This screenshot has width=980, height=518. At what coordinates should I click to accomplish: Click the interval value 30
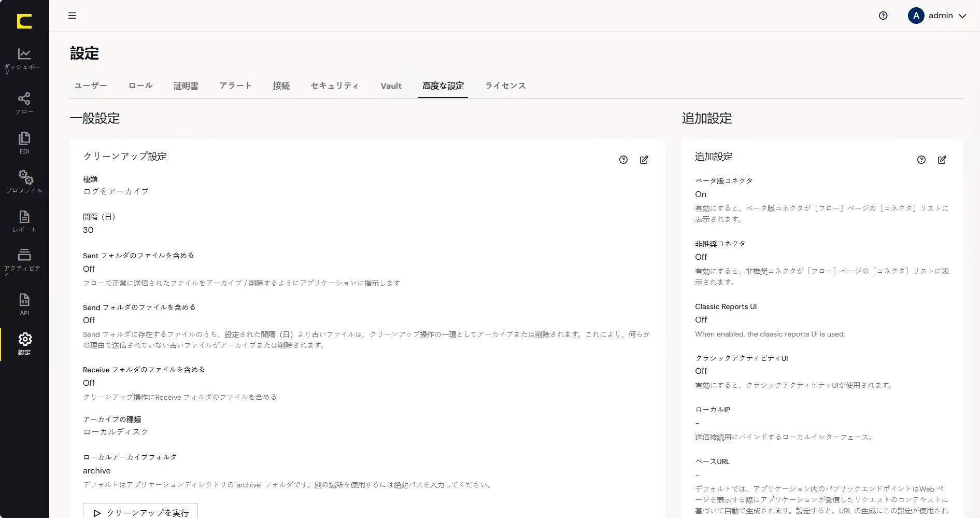pyautogui.click(x=88, y=230)
